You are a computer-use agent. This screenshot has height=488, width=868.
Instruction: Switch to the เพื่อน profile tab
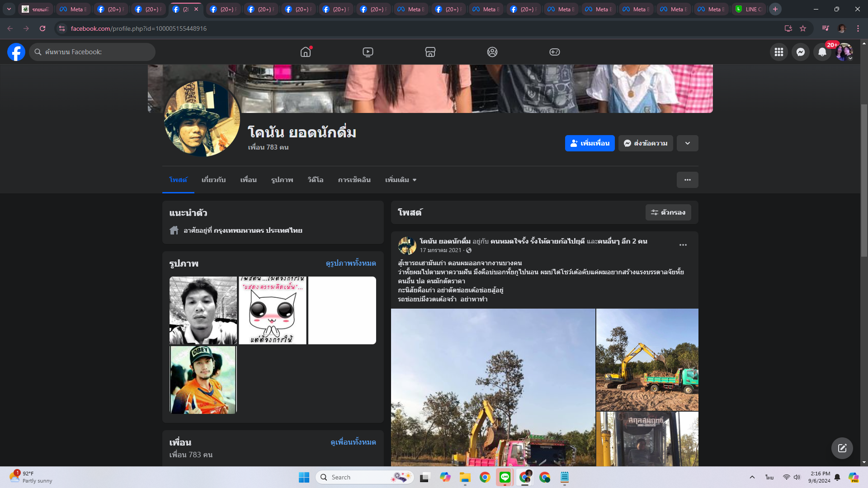[248, 180]
